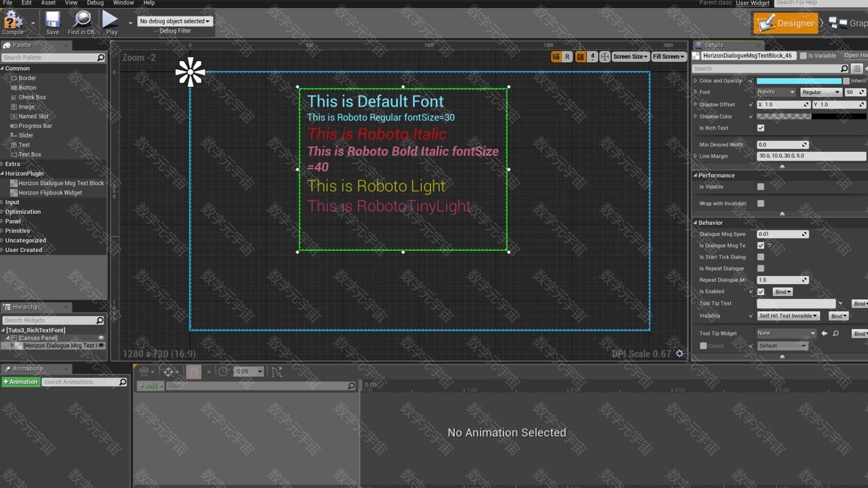Select Horizon Flipbook Widget in palette

tap(50, 192)
